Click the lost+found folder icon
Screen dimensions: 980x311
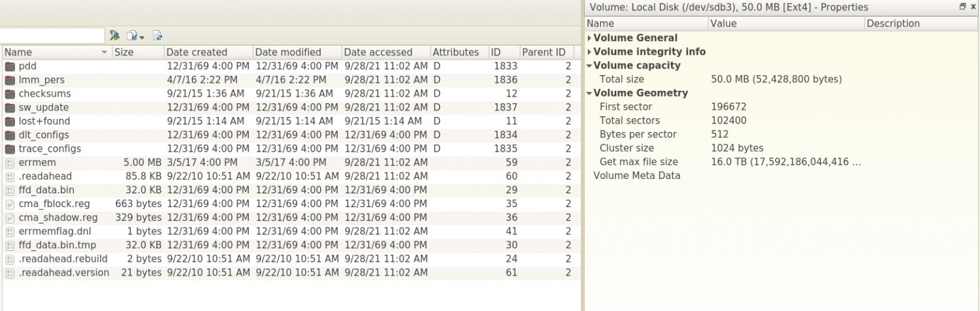click(x=10, y=121)
